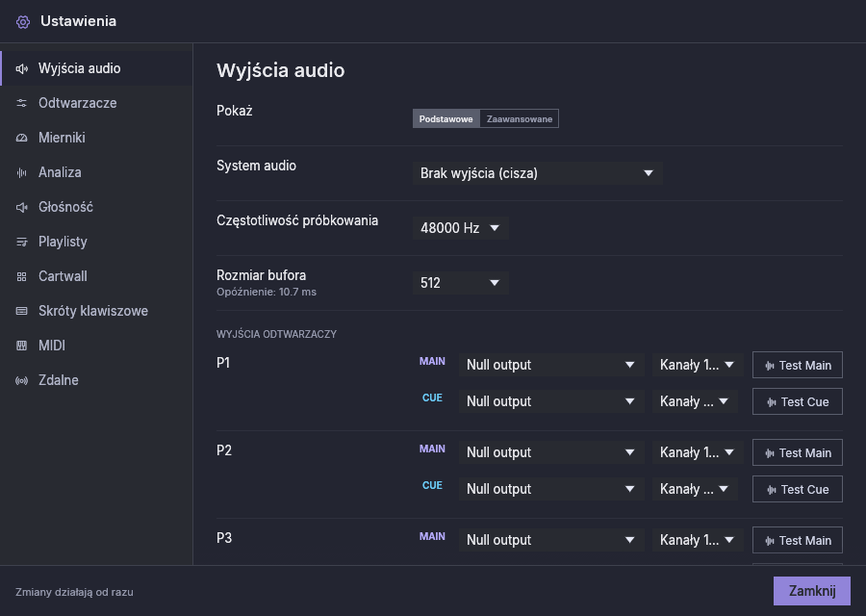Open the 48000 Hz sample rate dropdown
The image size is (866, 616).
click(460, 227)
